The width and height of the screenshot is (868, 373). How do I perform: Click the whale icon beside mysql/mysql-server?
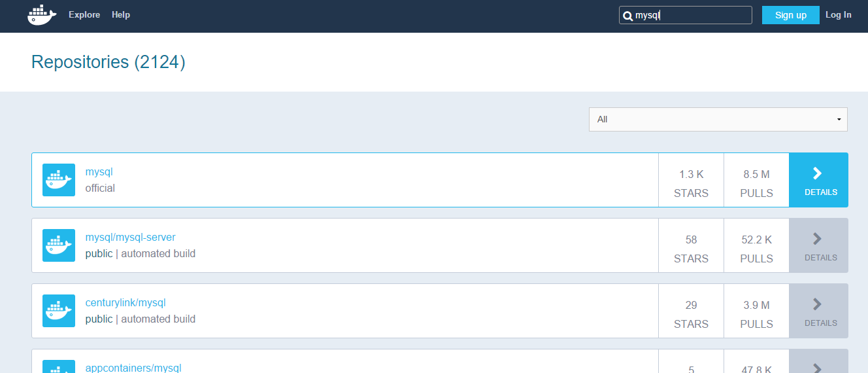(x=59, y=245)
